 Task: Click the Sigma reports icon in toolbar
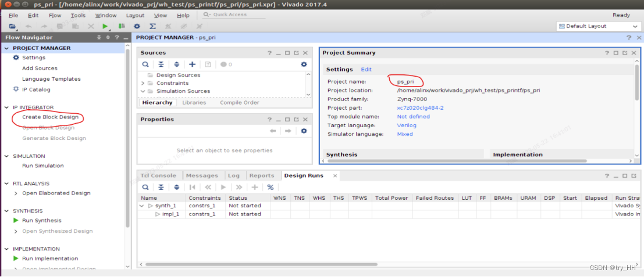click(x=152, y=26)
